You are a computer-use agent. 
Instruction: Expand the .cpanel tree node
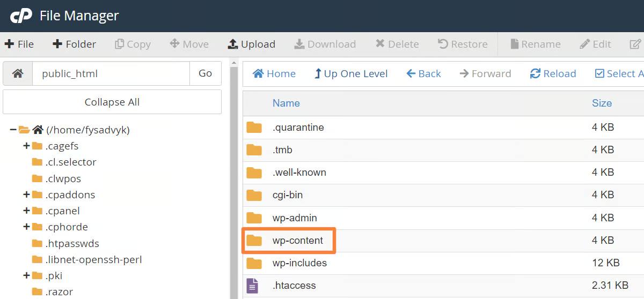[x=26, y=211]
